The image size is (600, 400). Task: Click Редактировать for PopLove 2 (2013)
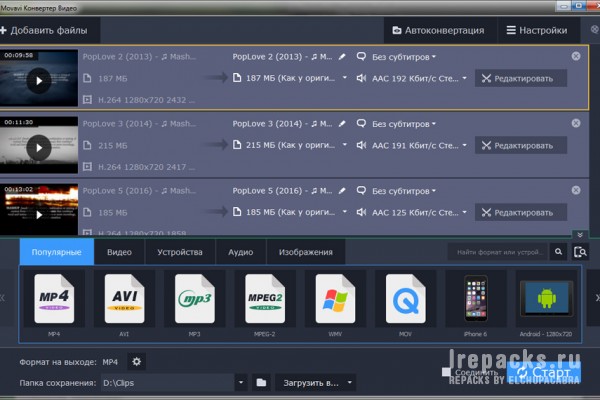click(520, 78)
